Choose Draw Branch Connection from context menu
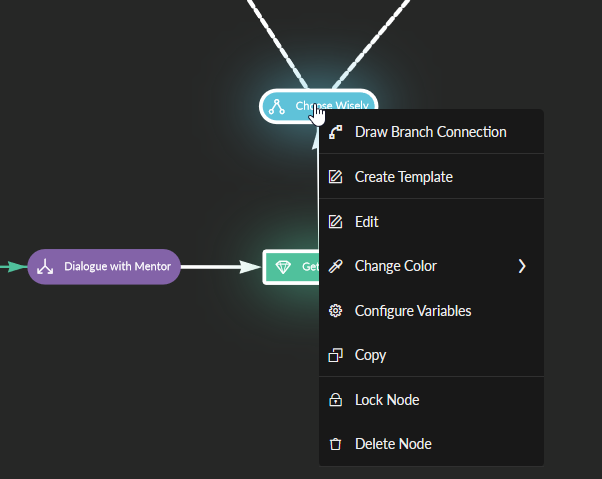The width and height of the screenshot is (602, 479). [x=431, y=132]
